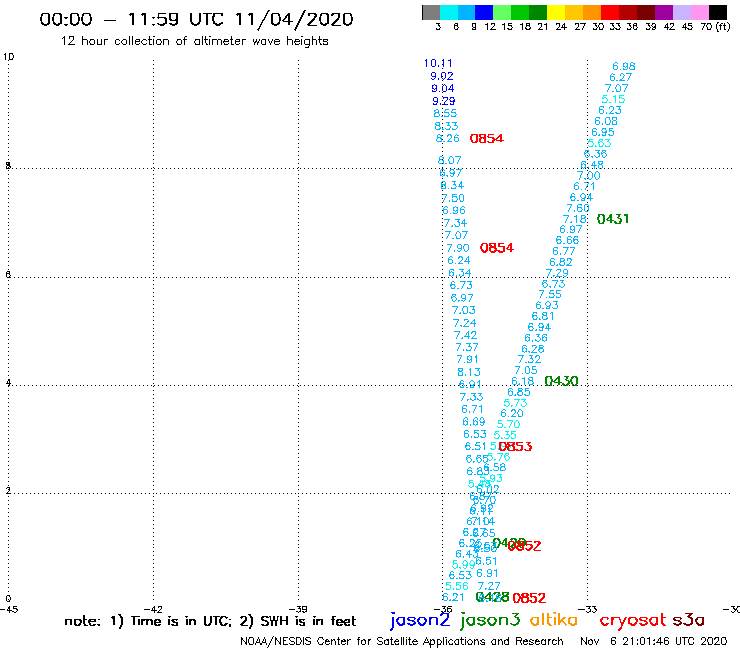
Task: Click the cyan value 5.35
Action: click(505, 435)
